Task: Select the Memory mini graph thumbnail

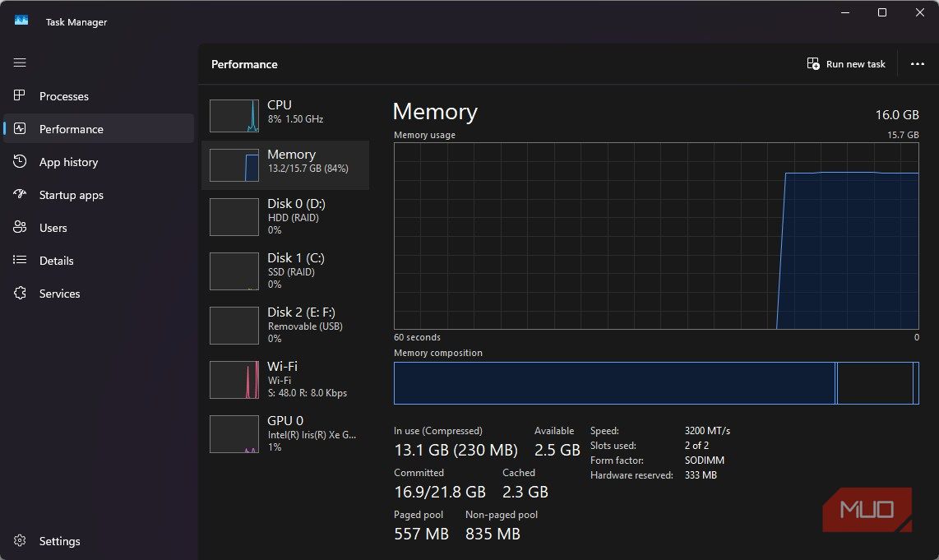Action: 234,165
